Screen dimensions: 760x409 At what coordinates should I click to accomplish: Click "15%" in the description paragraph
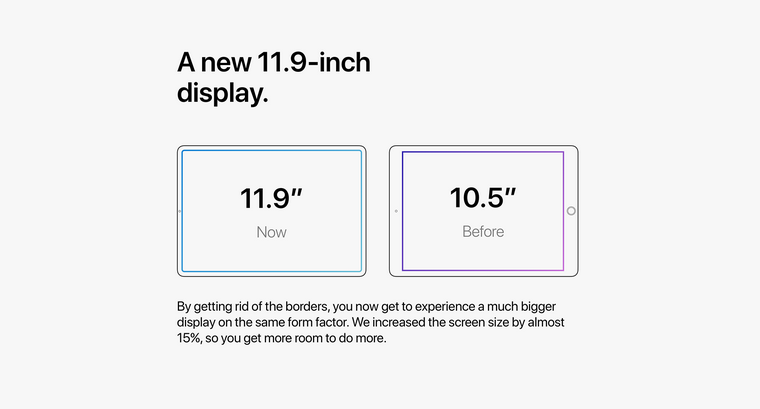click(192, 338)
